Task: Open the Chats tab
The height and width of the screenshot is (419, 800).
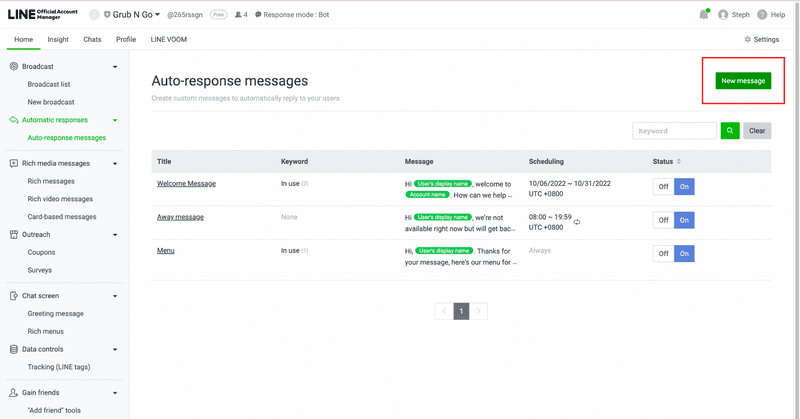Action: pos(92,39)
